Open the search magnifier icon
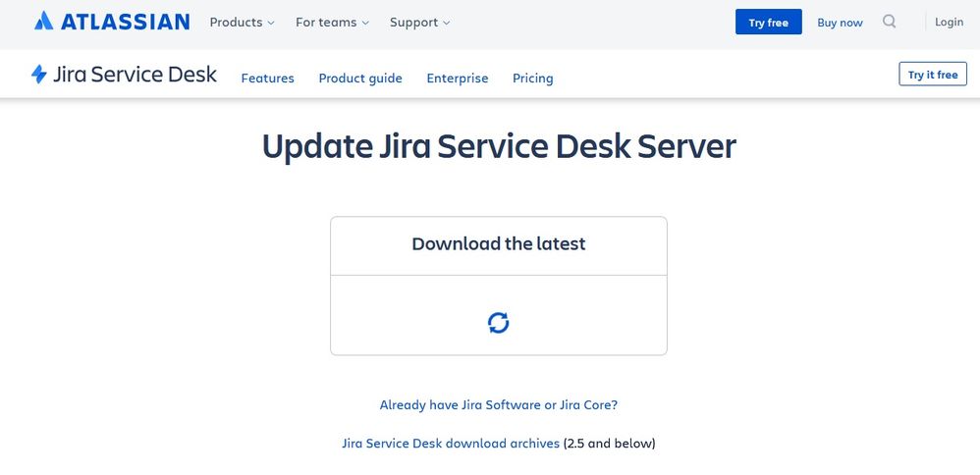980x475 pixels. click(x=889, y=22)
